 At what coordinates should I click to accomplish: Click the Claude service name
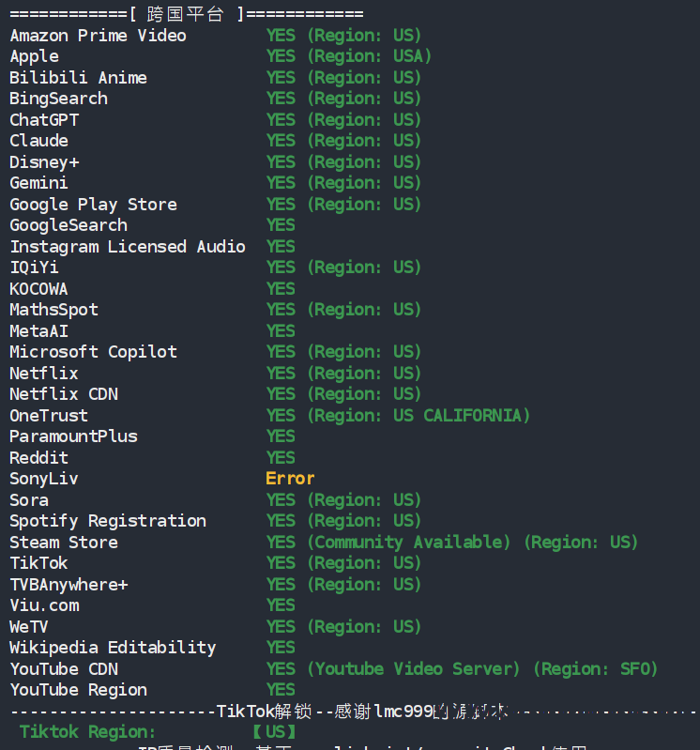pyautogui.click(x=38, y=141)
